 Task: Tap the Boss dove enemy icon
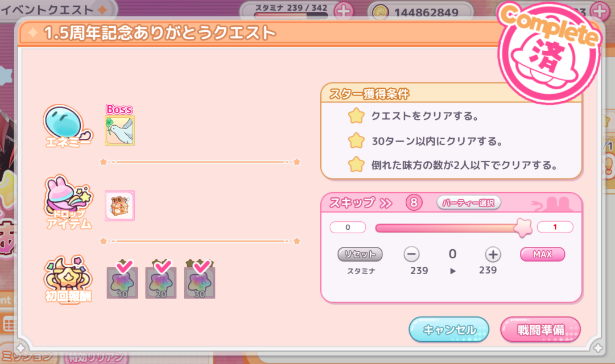(x=119, y=131)
